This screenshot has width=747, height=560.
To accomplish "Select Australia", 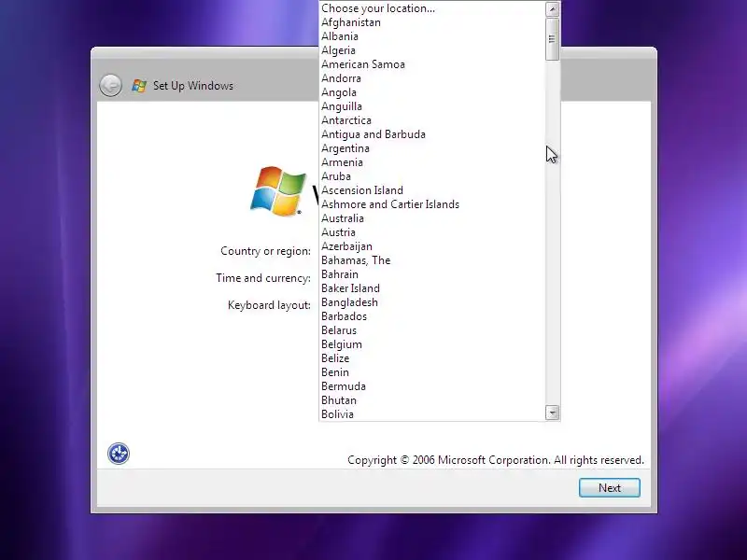I will [432, 218].
